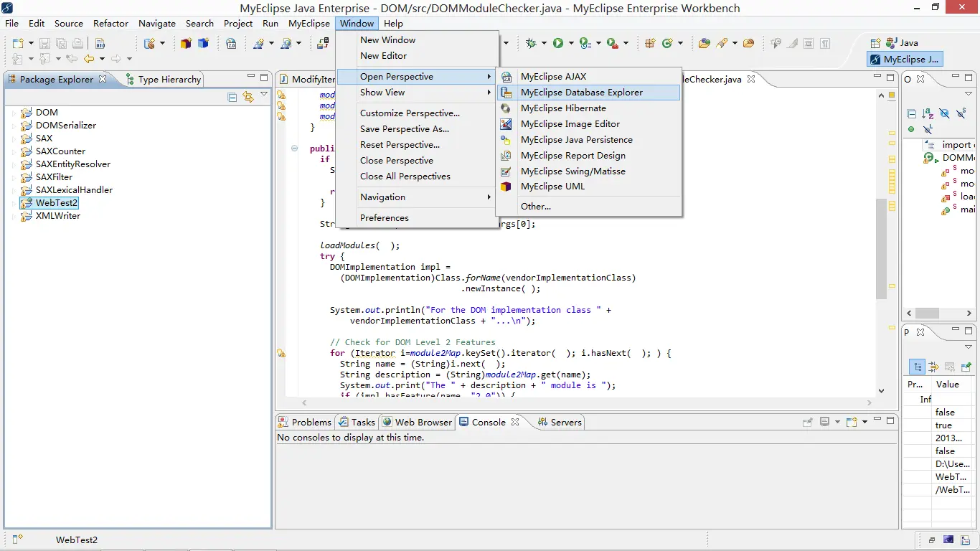Click the New Java Class icon
Image resolution: width=980 pixels, height=551 pixels.
pyautogui.click(x=667, y=43)
